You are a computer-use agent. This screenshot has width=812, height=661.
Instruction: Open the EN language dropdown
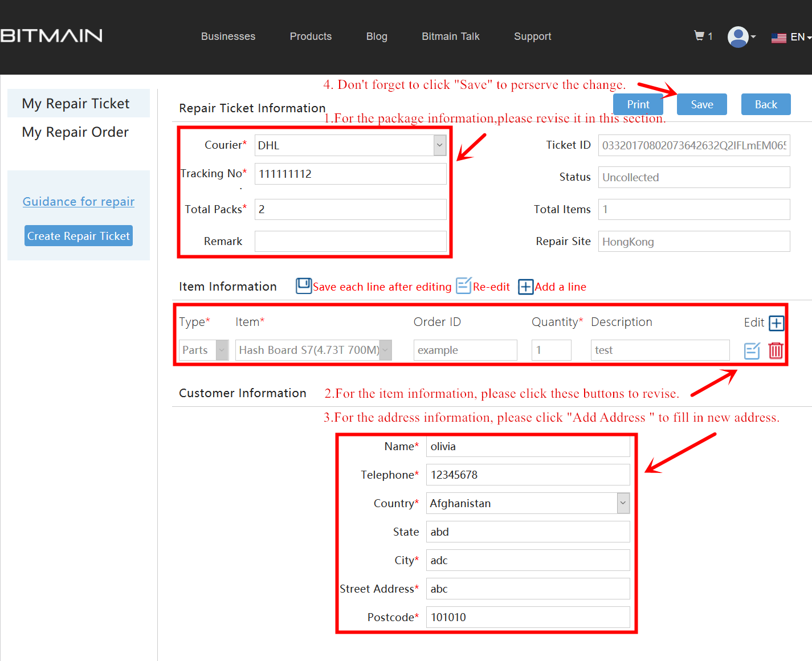pos(799,36)
